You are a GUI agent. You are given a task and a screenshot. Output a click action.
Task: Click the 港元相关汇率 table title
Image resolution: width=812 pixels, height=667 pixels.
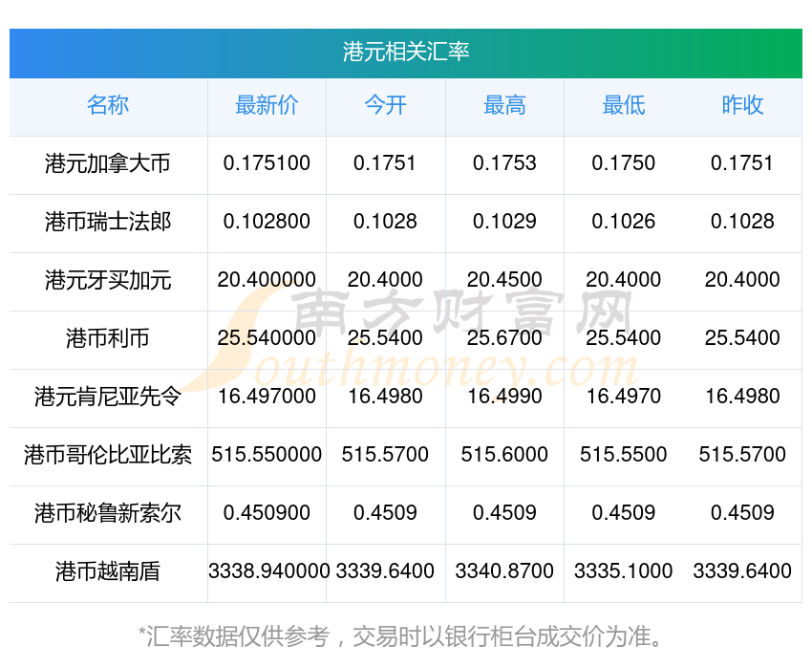(405, 53)
